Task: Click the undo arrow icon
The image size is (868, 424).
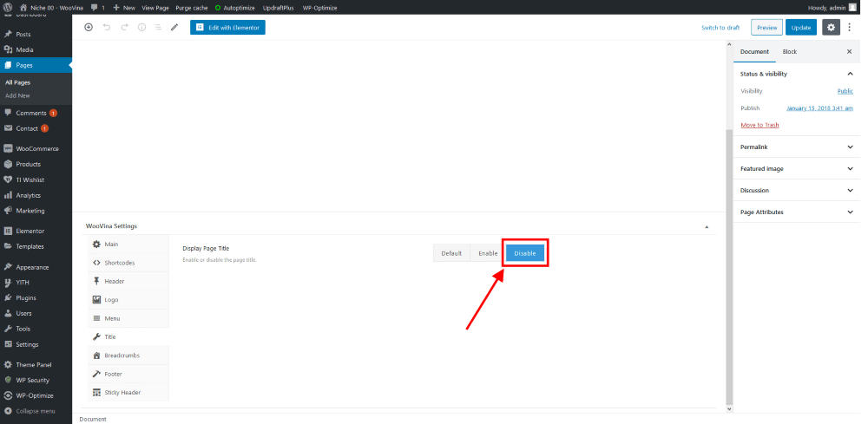Action: [x=107, y=27]
